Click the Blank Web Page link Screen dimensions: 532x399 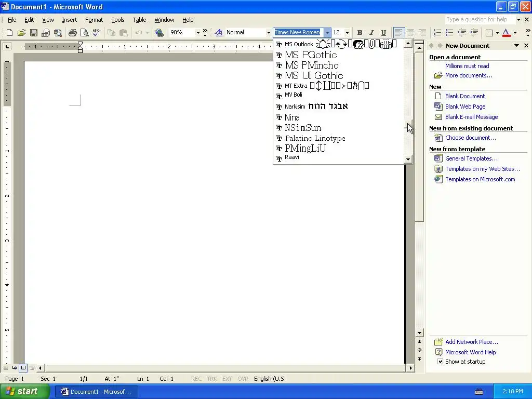(x=465, y=107)
